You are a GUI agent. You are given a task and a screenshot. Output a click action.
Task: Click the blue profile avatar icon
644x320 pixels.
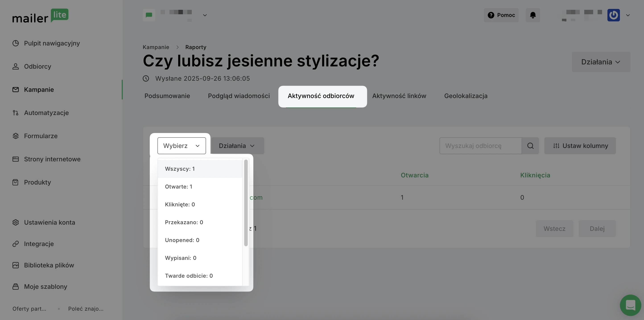pos(613,15)
